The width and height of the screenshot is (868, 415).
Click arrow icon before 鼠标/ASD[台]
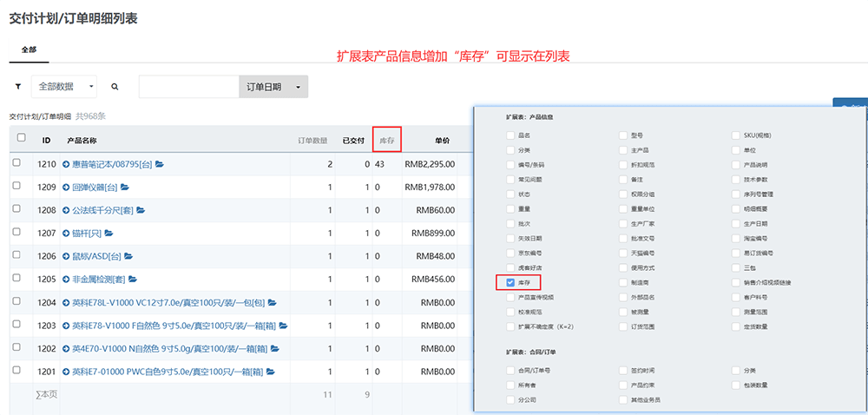tap(66, 256)
